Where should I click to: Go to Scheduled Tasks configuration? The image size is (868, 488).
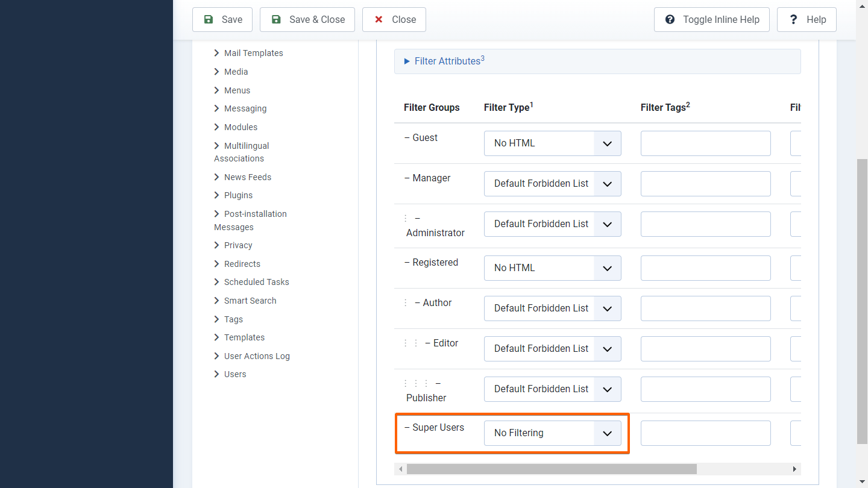[256, 282]
